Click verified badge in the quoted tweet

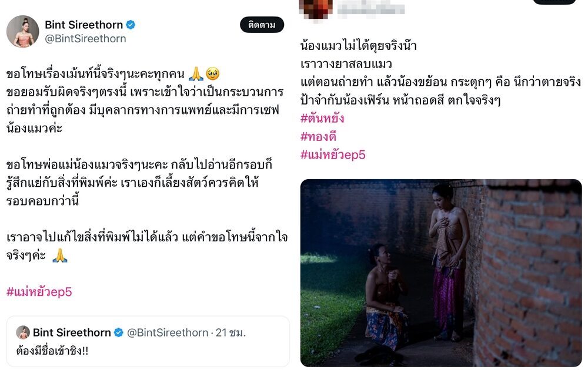119,332
